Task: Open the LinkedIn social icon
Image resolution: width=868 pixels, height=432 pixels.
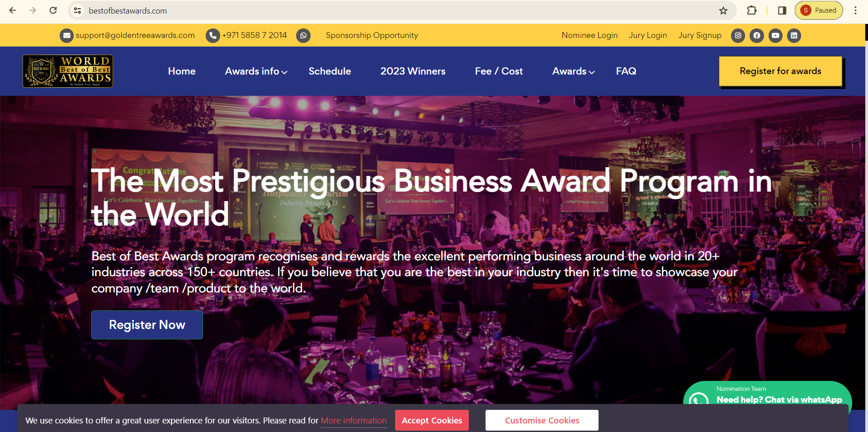Action: (x=794, y=35)
